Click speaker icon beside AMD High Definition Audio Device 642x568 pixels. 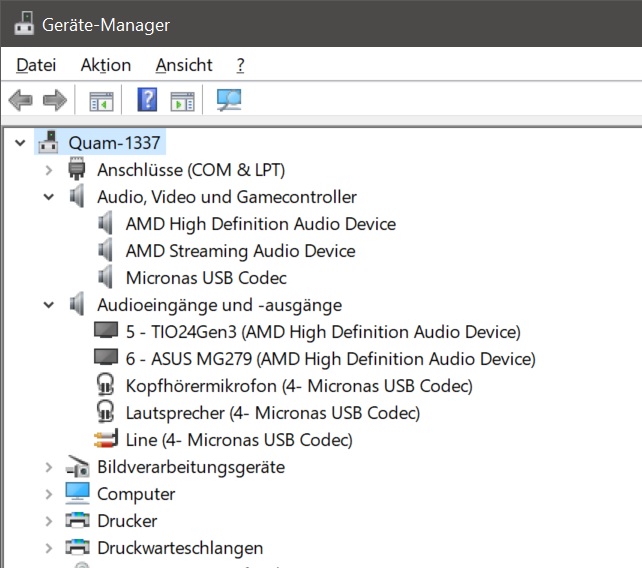pos(105,223)
